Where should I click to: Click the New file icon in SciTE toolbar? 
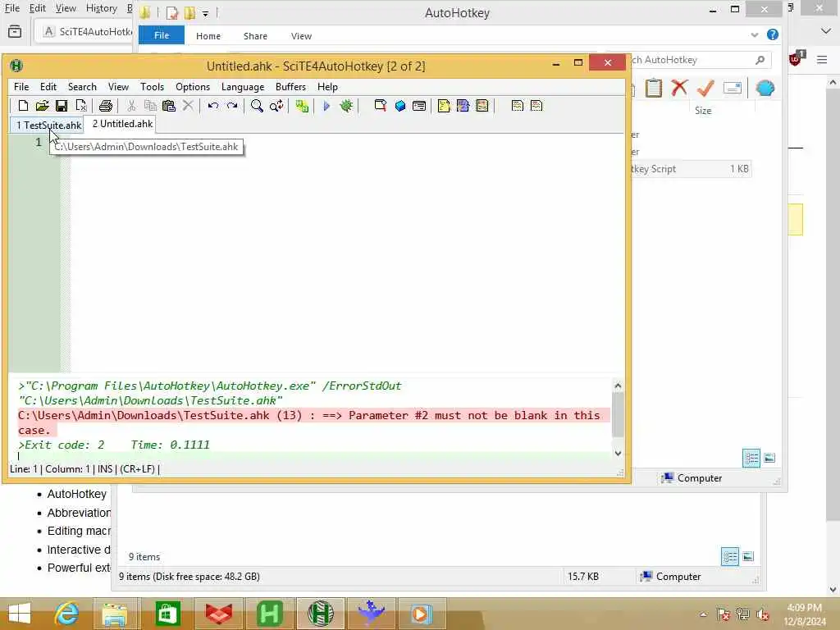point(23,106)
